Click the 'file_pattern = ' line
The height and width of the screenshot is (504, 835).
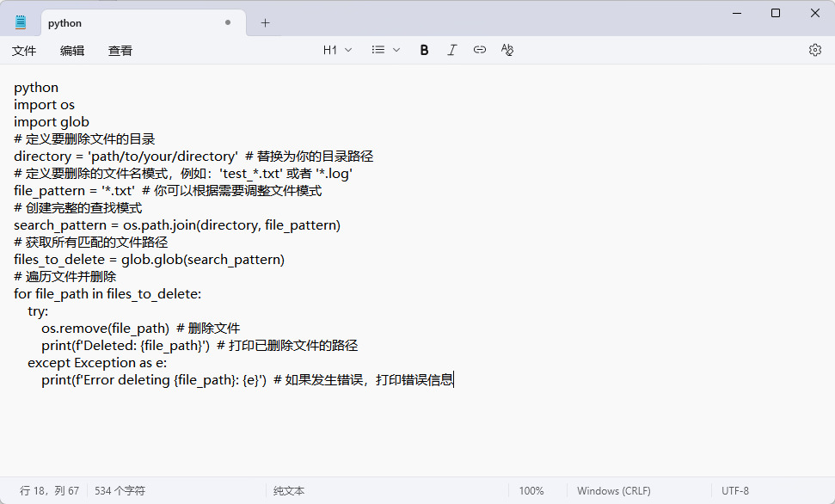[168, 191]
